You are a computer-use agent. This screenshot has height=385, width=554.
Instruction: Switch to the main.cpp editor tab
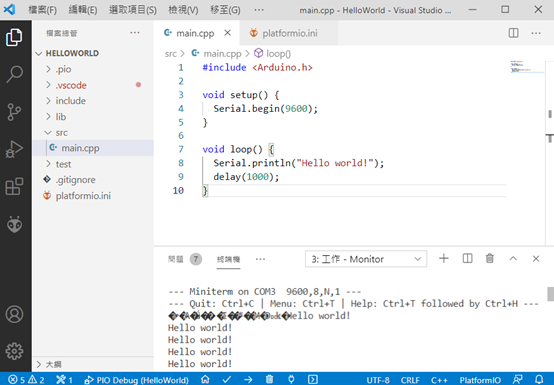195,33
